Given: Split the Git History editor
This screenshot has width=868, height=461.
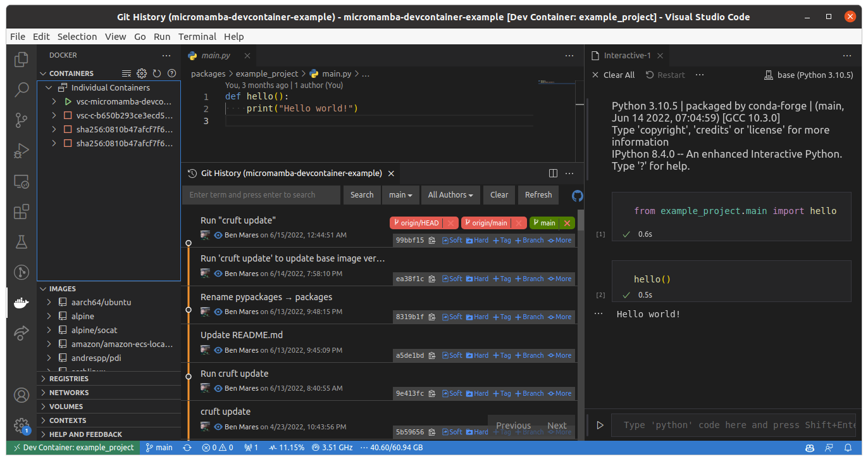Looking at the screenshot, I should point(553,173).
